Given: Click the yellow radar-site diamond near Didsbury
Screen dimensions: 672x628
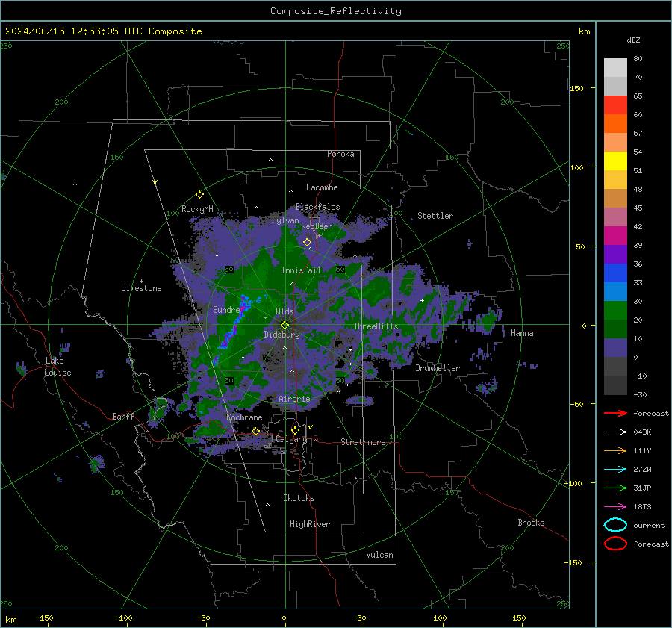Looking at the screenshot, I should [x=284, y=326].
